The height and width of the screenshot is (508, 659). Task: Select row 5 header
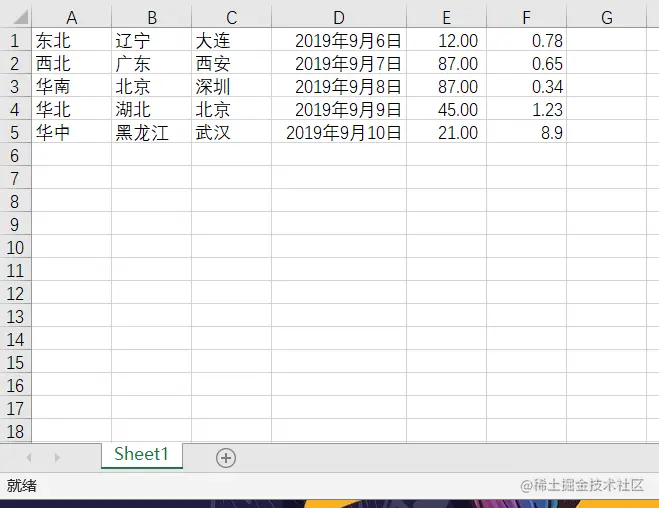click(15, 132)
